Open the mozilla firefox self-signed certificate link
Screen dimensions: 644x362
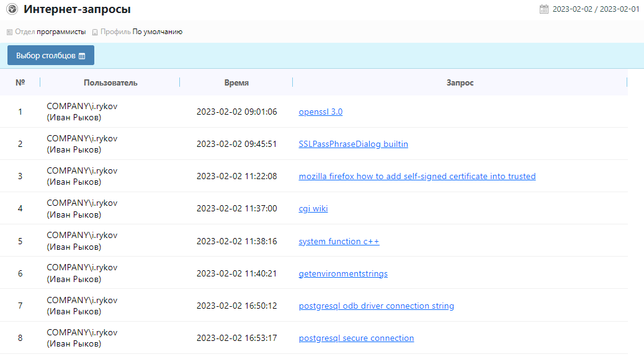pyautogui.click(x=417, y=177)
